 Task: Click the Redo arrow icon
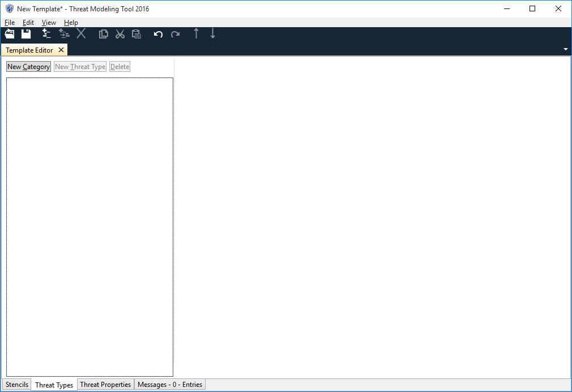175,34
